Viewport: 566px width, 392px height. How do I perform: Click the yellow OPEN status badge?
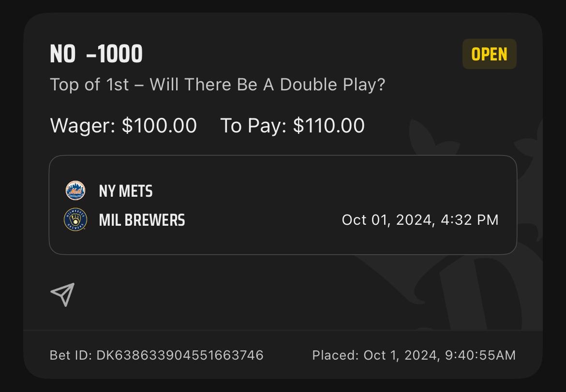pyautogui.click(x=489, y=54)
